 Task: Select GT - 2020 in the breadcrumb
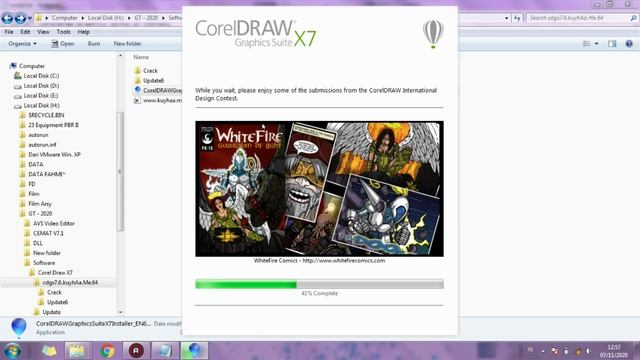(146, 18)
